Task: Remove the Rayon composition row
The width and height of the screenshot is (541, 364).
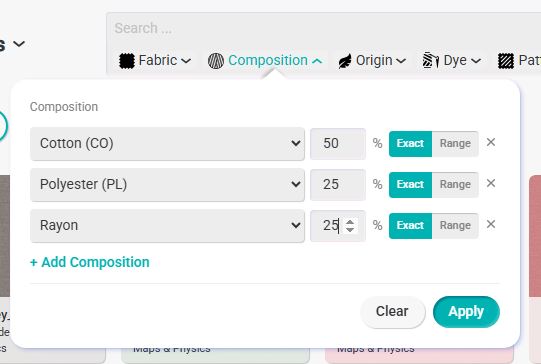Action: pyautogui.click(x=491, y=224)
